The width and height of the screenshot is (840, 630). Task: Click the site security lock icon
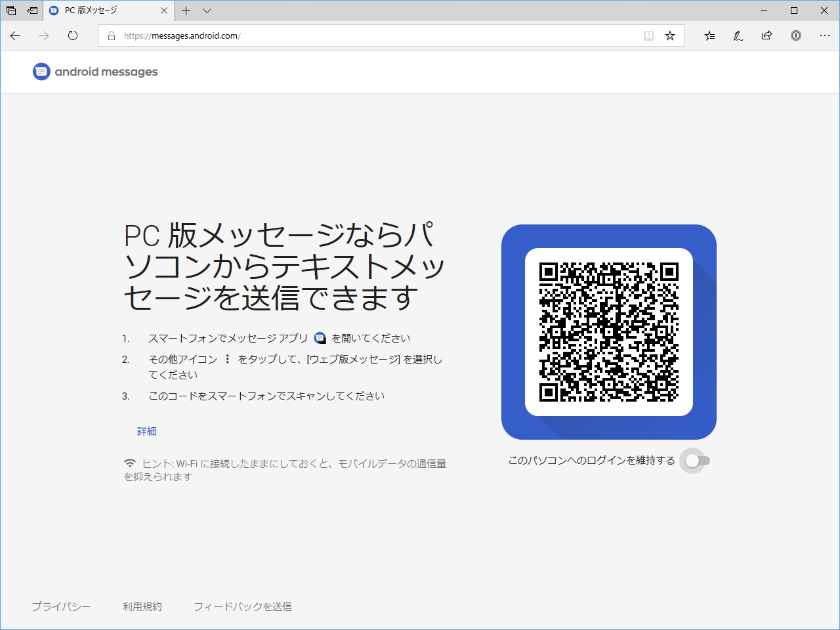[x=112, y=36]
